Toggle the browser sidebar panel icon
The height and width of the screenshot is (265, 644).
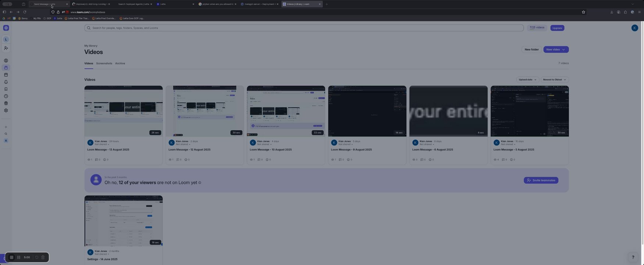(x=4, y=12)
